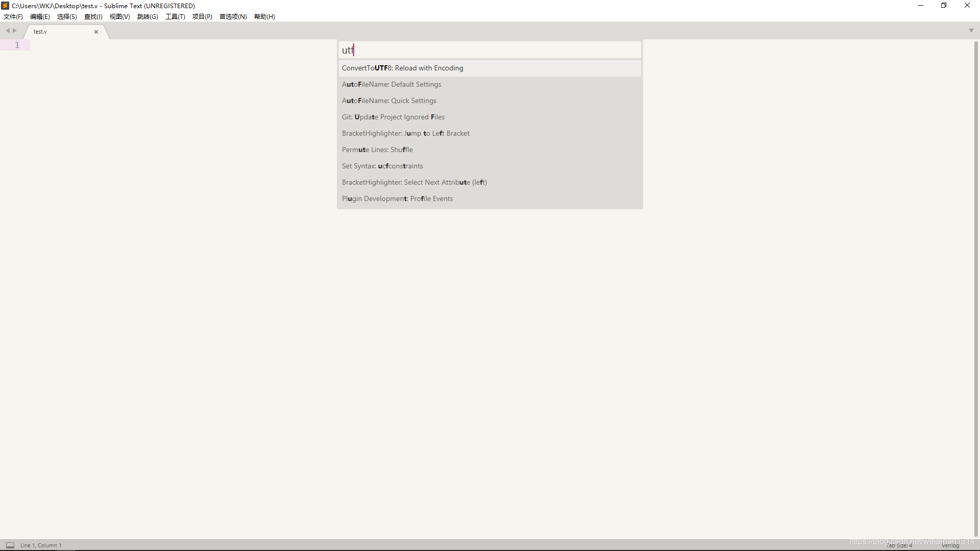Viewport: 980px width, 551px height.
Task: Open the 文件(F) menu
Action: click(x=13, y=17)
